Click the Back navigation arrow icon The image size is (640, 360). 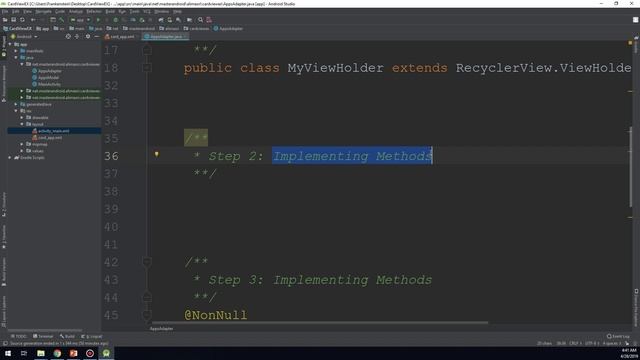[33, 20]
